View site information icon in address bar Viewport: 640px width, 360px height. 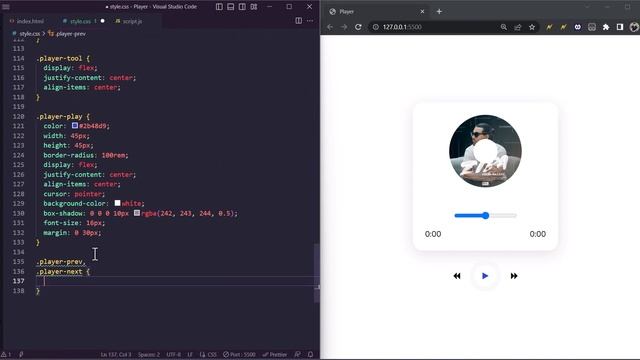[376, 27]
